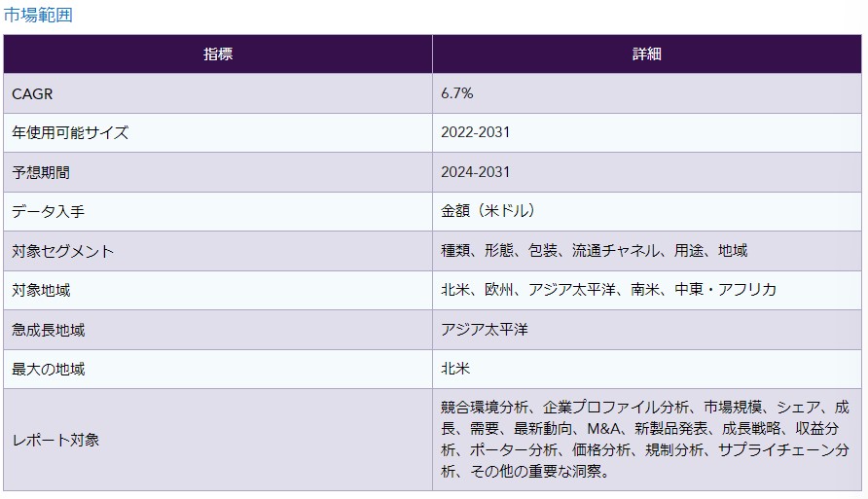The image size is (868, 499).
Task: Select the レポート対象 row label
Action: 55,440
